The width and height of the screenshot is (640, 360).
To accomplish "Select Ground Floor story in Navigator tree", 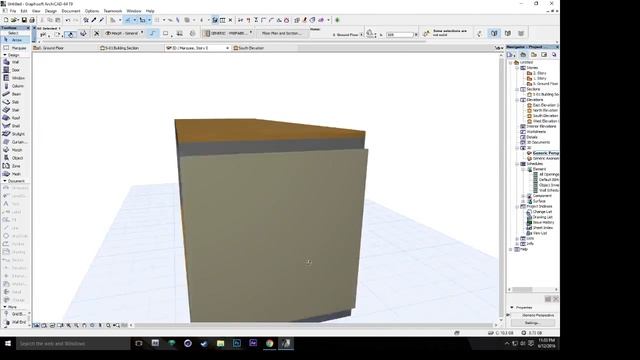I will [x=542, y=84].
